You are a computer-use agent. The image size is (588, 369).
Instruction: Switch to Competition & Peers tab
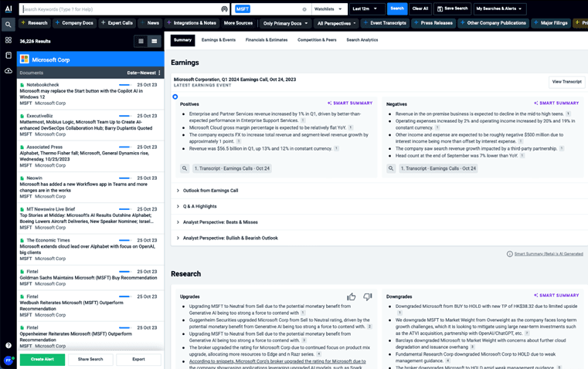point(317,40)
